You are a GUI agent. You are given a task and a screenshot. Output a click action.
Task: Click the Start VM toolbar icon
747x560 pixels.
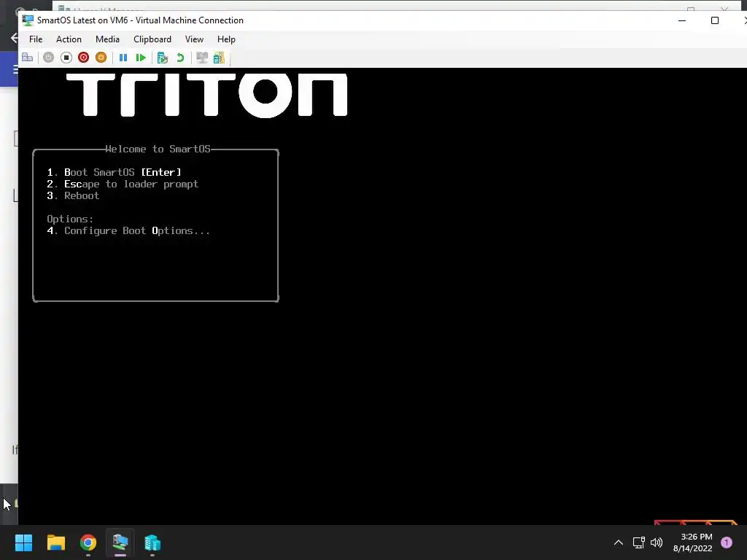pyautogui.click(x=49, y=58)
